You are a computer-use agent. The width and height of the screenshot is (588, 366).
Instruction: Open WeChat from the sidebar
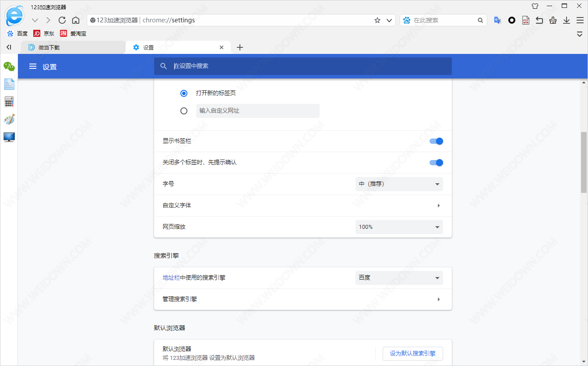(x=9, y=67)
